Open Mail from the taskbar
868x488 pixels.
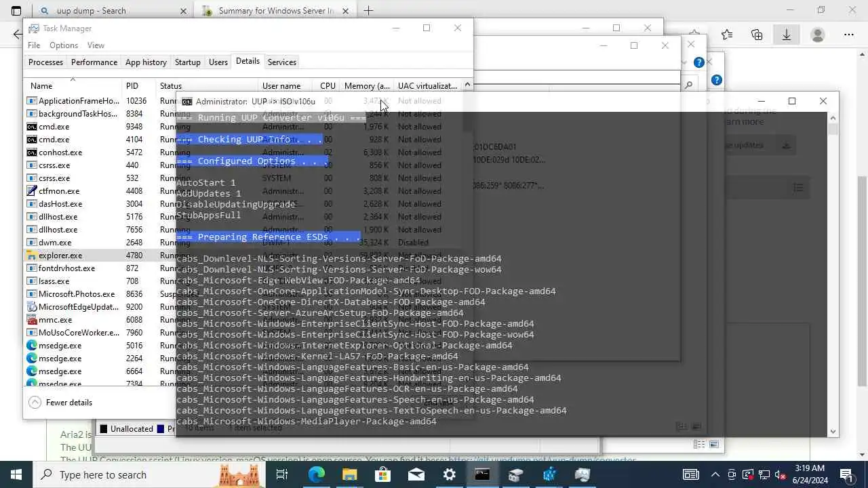click(416, 474)
